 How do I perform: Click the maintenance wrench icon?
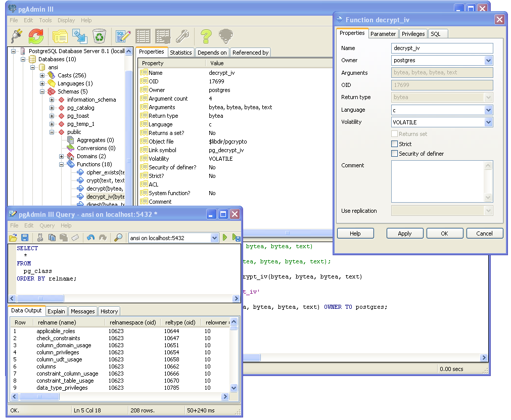182,36
